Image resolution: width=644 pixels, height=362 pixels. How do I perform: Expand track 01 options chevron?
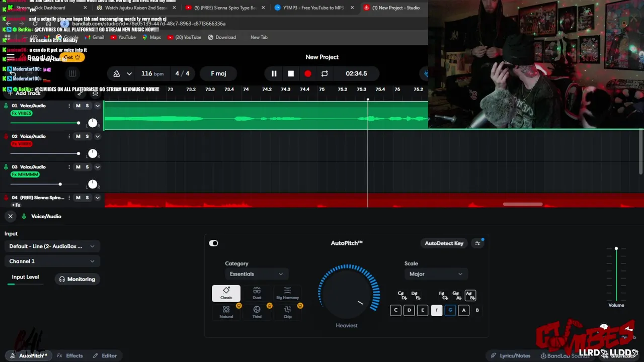pyautogui.click(x=98, y=106)
